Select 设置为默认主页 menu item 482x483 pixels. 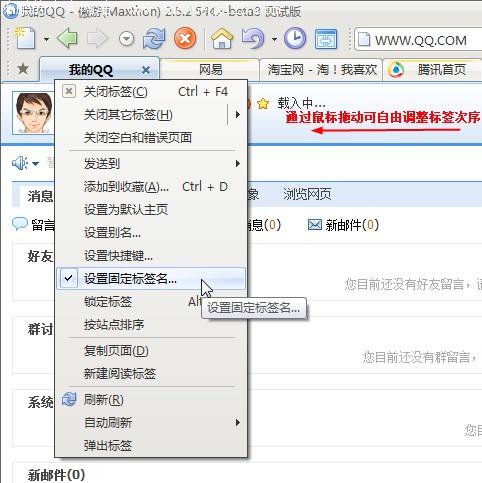click(151, 210)
